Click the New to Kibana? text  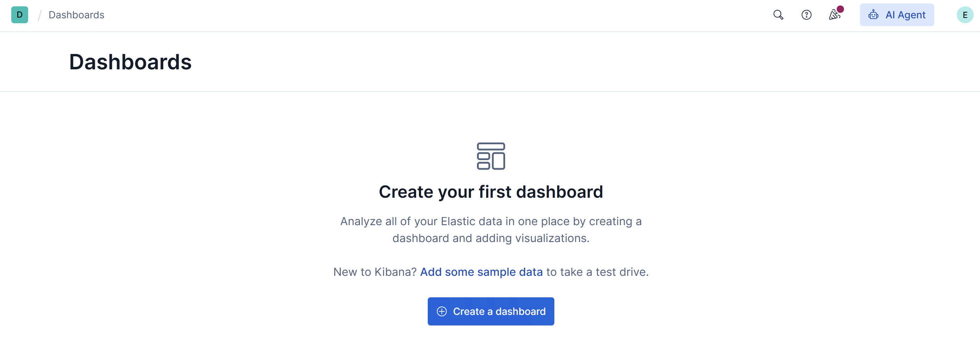pyautogui.click(x=375, y=272)
